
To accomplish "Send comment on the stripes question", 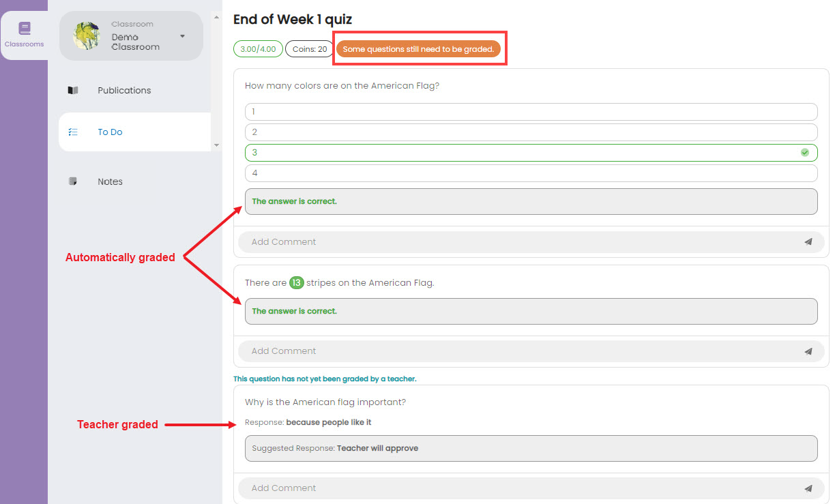I will tap(808, 351).
